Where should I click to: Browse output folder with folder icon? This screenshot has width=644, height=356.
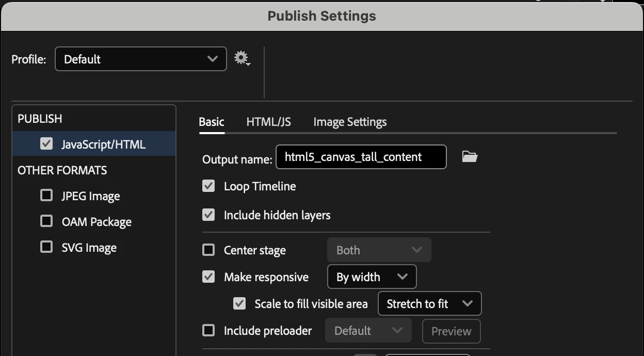click(x=470, y=156)
